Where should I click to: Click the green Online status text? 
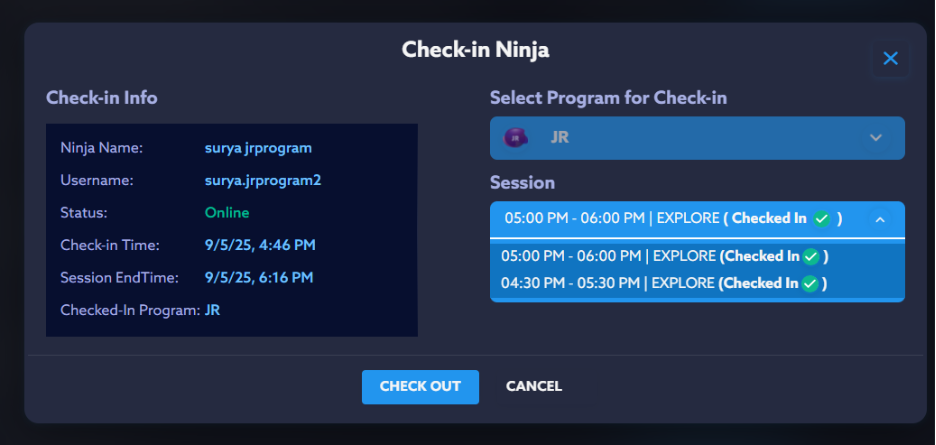(x=227, y=213)
